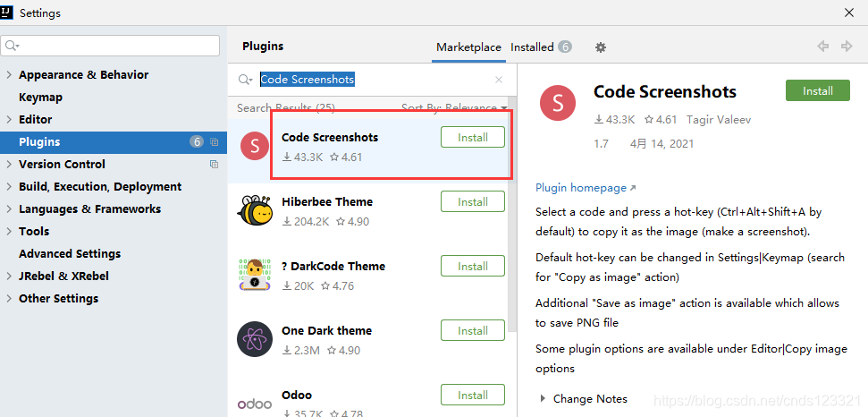Expand the Version Control node
Viewport: 868px width, 417px height.
9,165
